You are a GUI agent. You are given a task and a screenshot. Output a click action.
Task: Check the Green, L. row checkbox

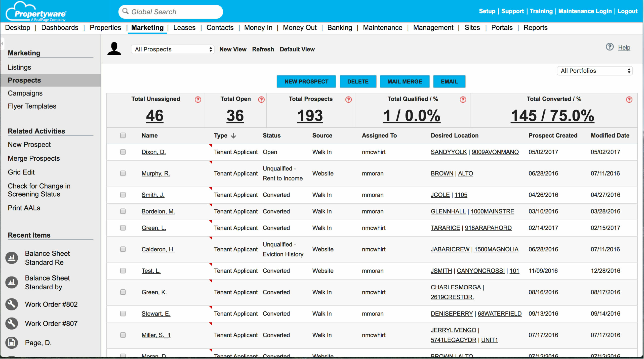123,228
